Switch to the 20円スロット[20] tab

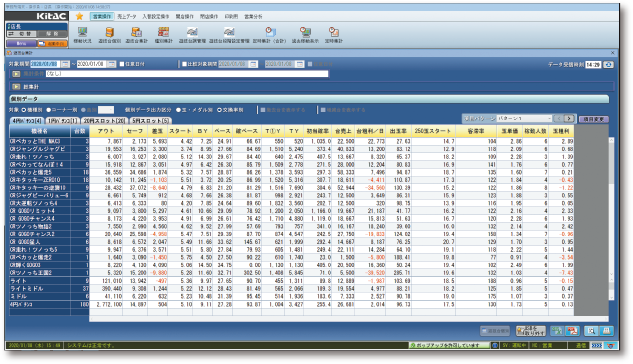pos(105,121)
